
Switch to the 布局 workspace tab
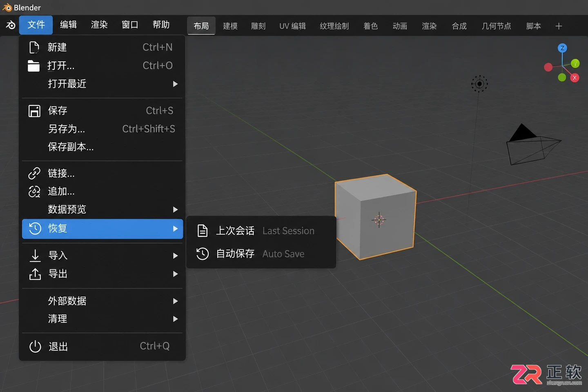[201, 26]
